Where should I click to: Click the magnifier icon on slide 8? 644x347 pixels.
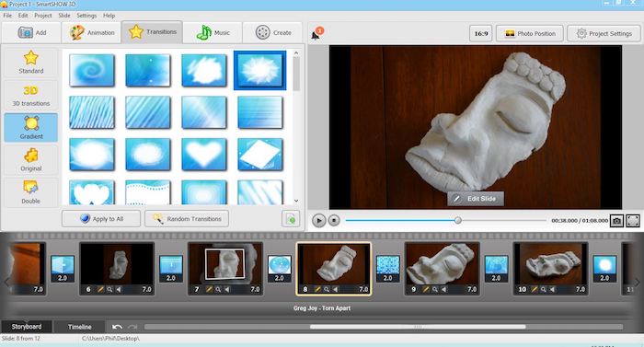click(x=327, y=289)
